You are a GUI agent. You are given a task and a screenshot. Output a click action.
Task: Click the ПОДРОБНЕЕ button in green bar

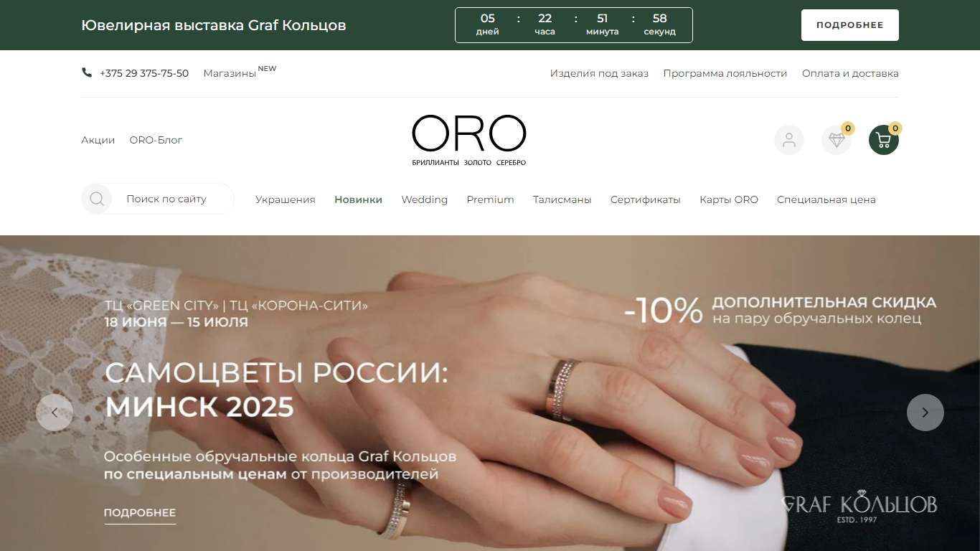tap(850, 25)
